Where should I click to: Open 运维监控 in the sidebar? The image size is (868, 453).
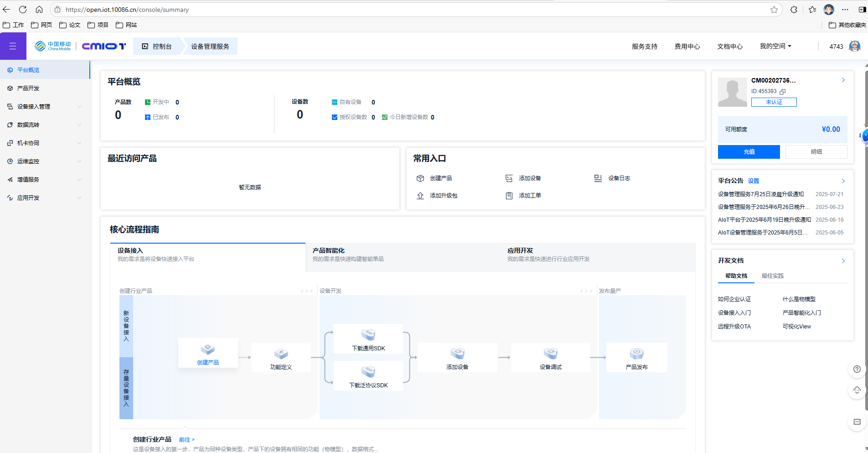pyautogui.click(x=27, y=161)
